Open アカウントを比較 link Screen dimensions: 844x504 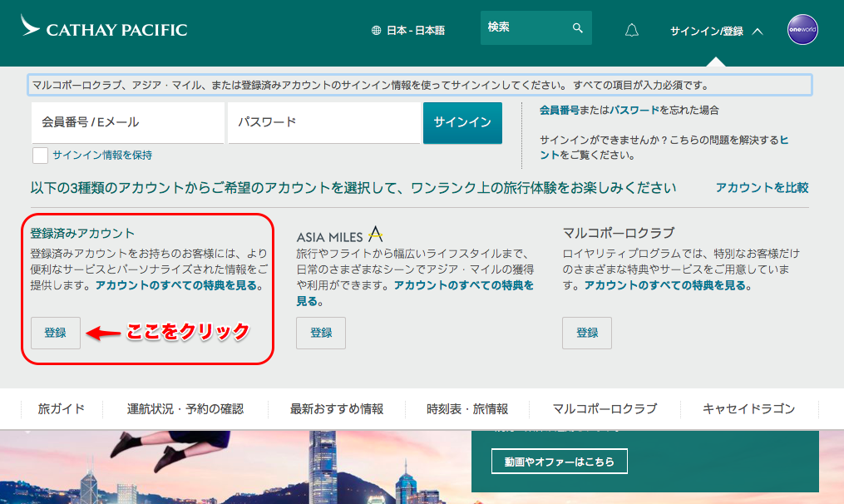coord(762,187)
